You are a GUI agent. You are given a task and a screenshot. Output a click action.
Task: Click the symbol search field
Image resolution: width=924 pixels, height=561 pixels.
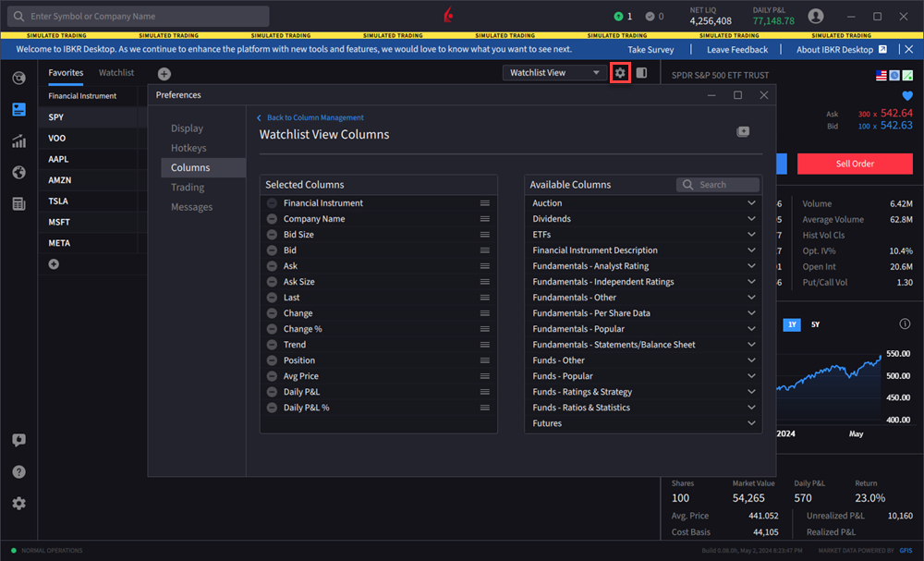pyautogui.click(x=139, y=17)
